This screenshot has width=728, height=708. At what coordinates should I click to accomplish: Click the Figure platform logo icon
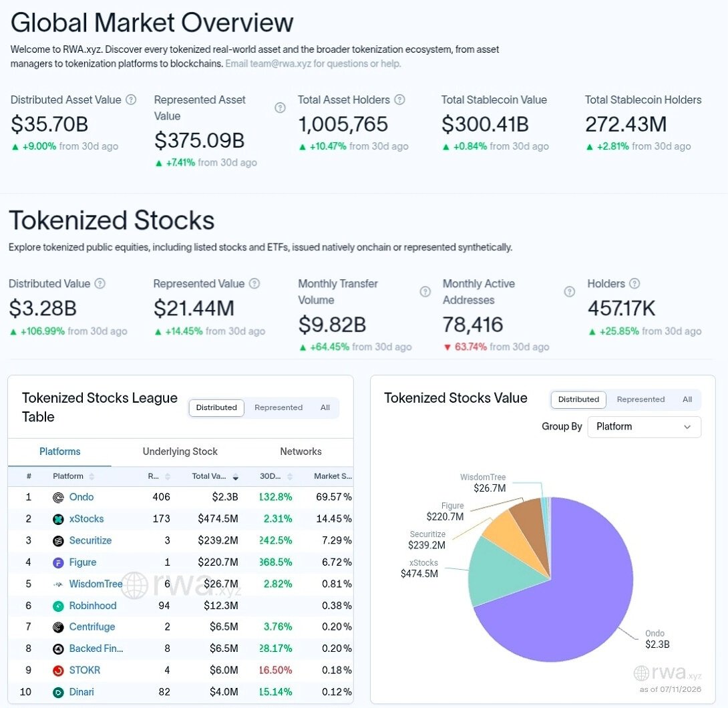[x=58, y=562]
